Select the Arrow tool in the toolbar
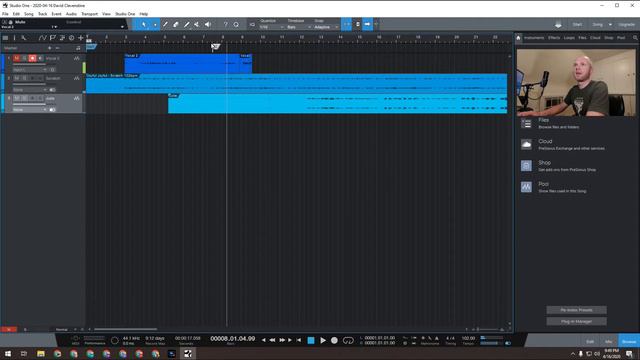640x360 pixels. (144, 24)
